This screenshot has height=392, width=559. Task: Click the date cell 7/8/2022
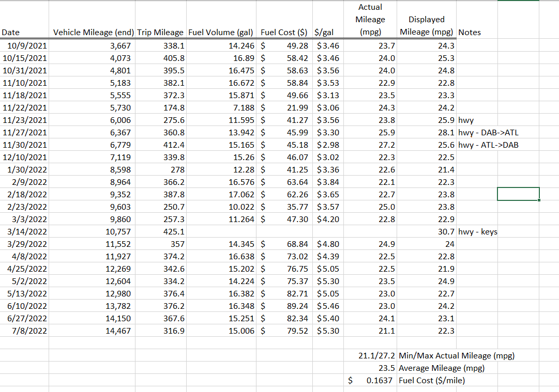pos(24,331)
